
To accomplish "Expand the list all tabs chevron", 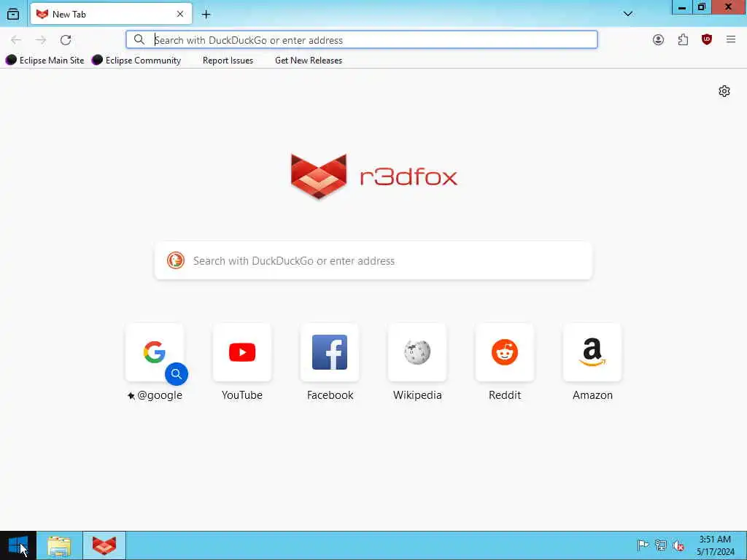I will pos(628,14).
